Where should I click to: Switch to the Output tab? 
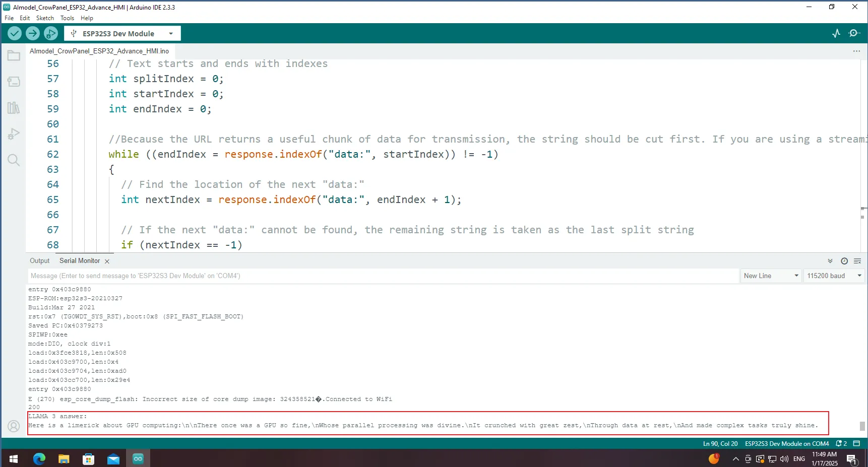40,261
